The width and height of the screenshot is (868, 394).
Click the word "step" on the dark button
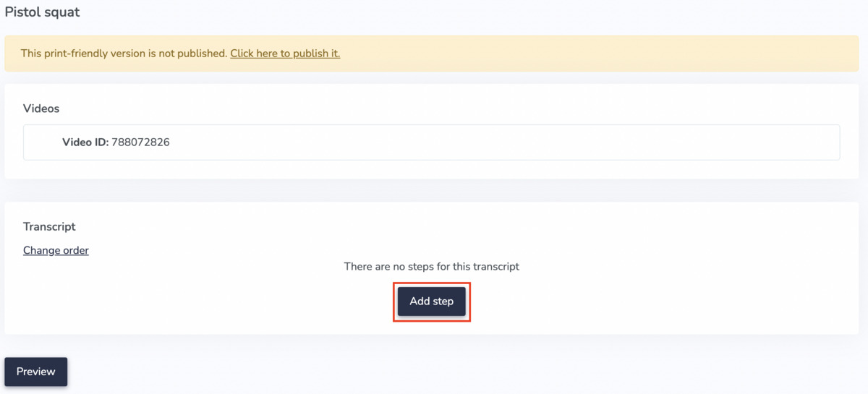pos(444,301)
